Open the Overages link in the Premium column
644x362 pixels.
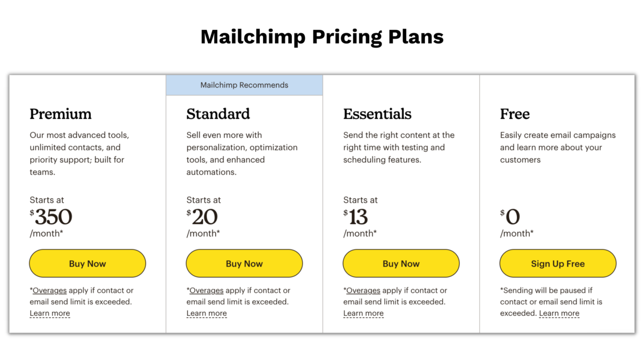(x=49, y=290)
